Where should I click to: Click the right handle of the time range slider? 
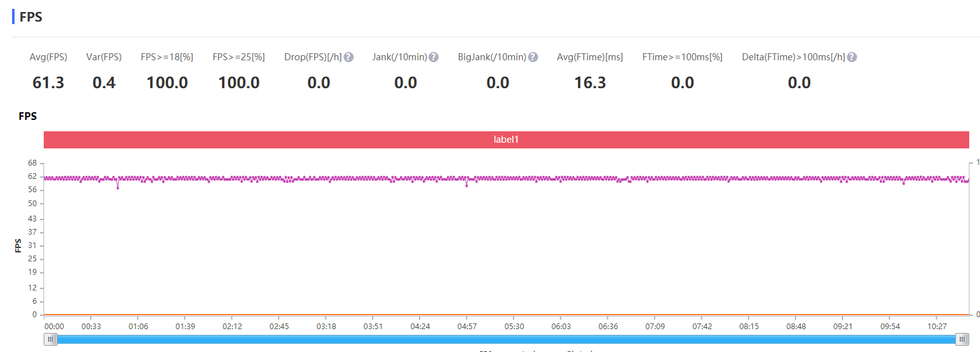click(963, 339)
